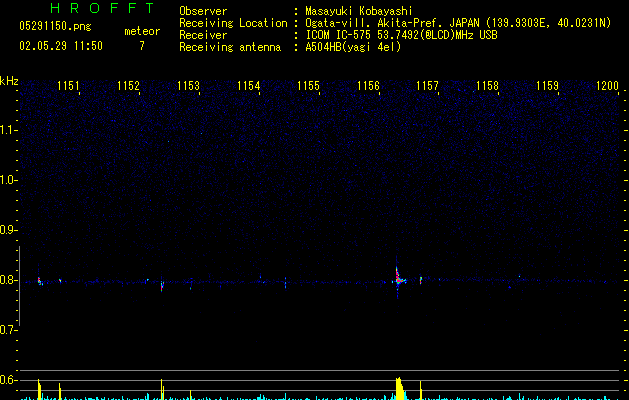Click the 1159 time marker

tap(547, 86)
